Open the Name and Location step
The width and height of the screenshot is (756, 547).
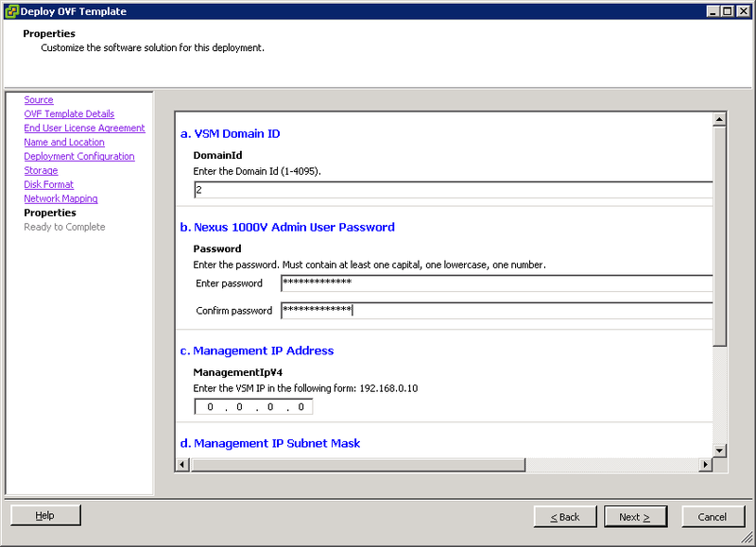point(63,142)
